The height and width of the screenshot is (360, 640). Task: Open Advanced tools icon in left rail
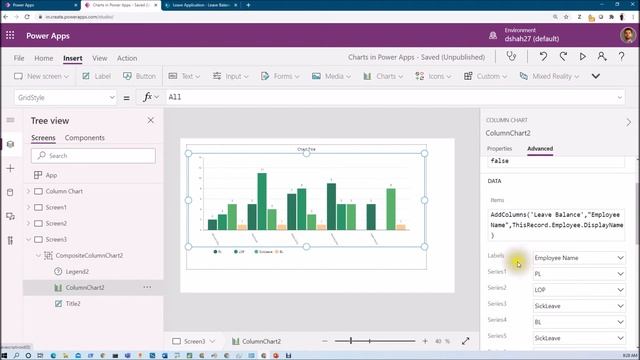tap(11, 240)
